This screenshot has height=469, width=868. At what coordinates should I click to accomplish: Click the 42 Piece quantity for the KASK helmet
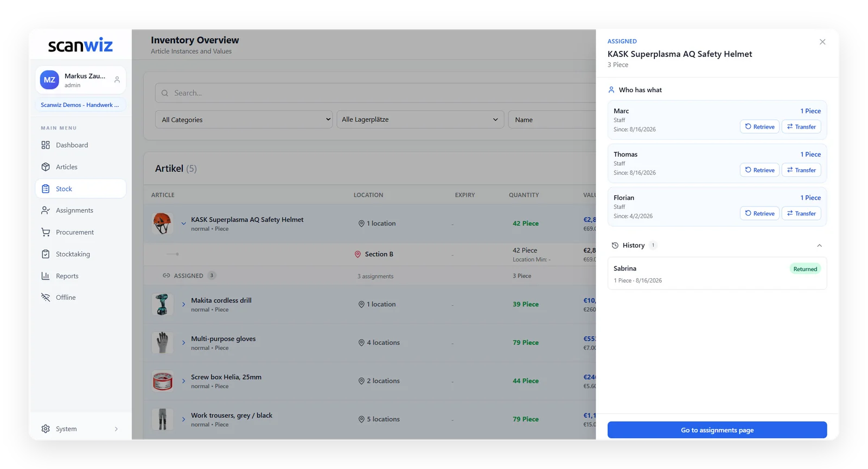coord(526,223)
